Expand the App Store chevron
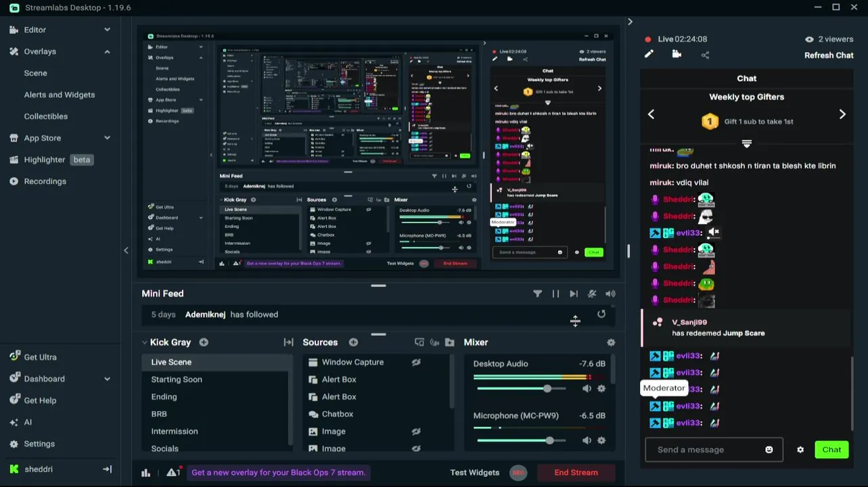Viewport: 868px width, 487px height. pos(107,138)
